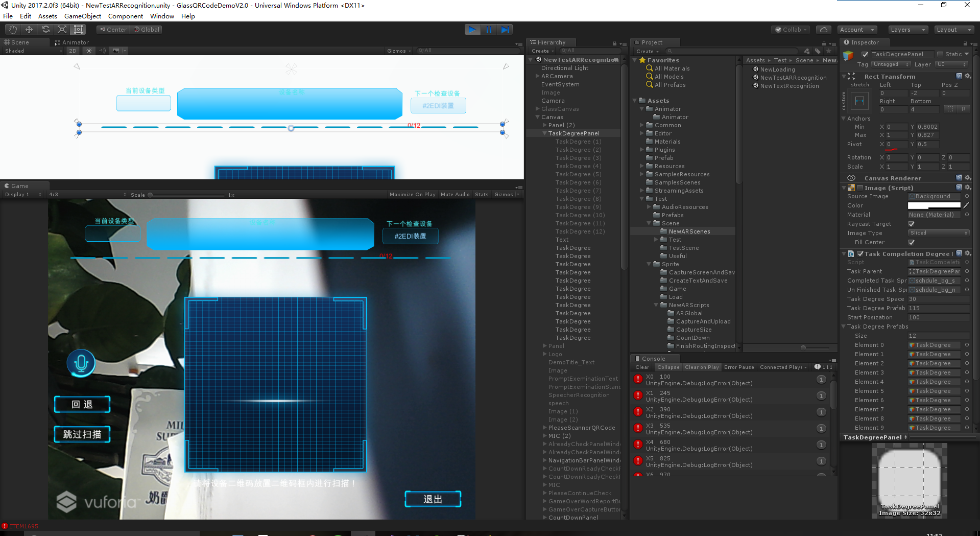Toggle Task Compeletion Degree component checkbox
980x536 pixels.
pyautogui.click(x=860, y=254)
